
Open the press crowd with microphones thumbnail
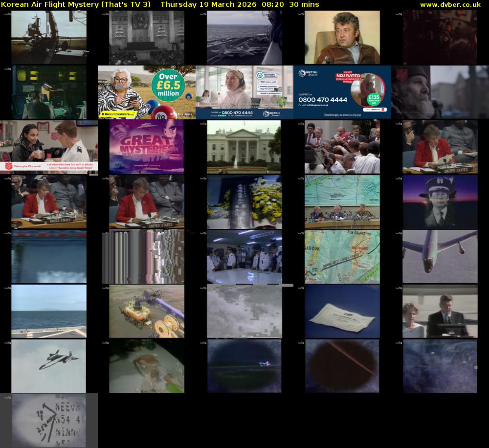[342, 147]
